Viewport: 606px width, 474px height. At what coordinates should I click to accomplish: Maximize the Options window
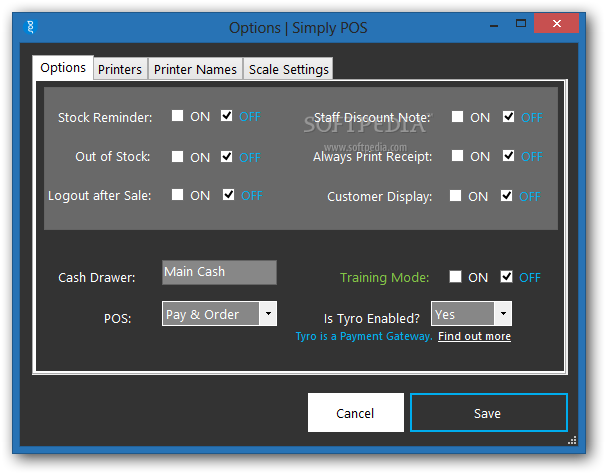[x=521, y=24]
